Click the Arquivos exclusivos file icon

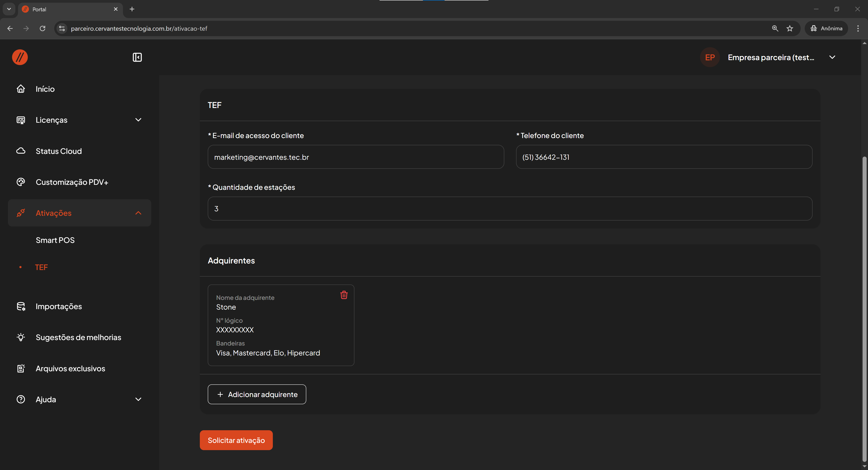(x=21, y=368)
